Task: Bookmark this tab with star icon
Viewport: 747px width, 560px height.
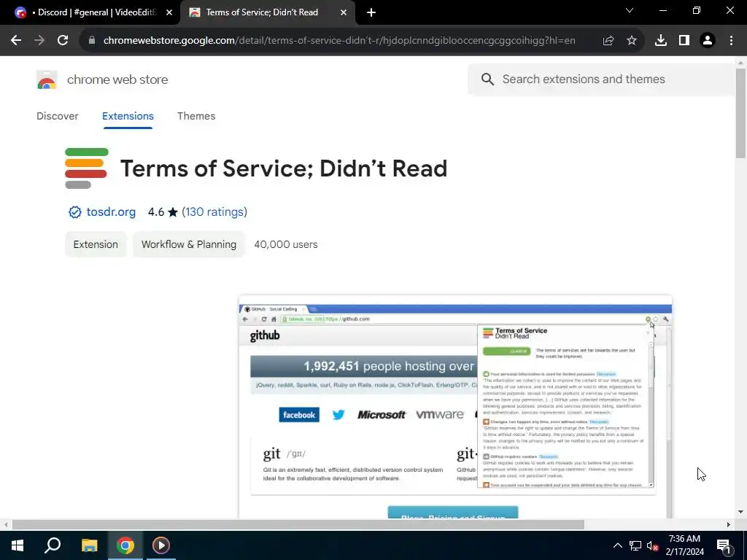Action: click(x=632, y=41)
